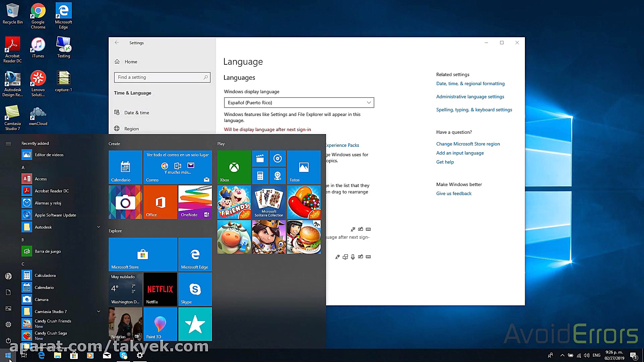Viewport: 644px width, 362px height.
Task: Click Mail icon on the taskbar
Action: [x=107, y=355]
